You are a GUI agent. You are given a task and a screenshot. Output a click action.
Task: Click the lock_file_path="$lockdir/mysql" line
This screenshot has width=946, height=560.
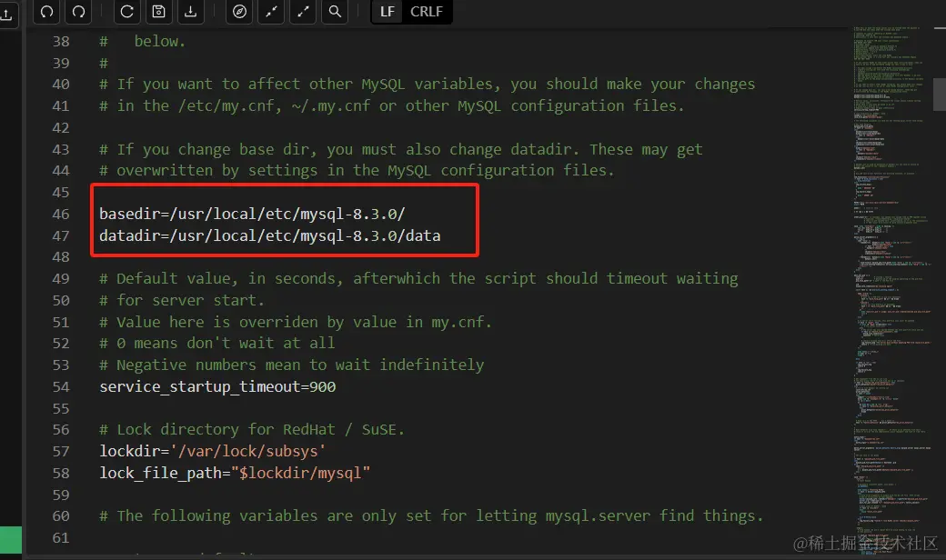[x=235, y=474]
